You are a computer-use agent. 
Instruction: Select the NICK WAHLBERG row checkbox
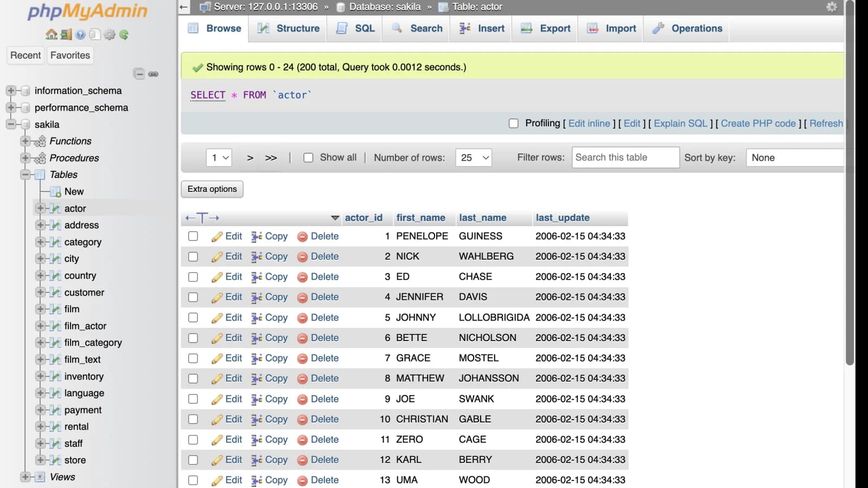(x=193, y=256)
